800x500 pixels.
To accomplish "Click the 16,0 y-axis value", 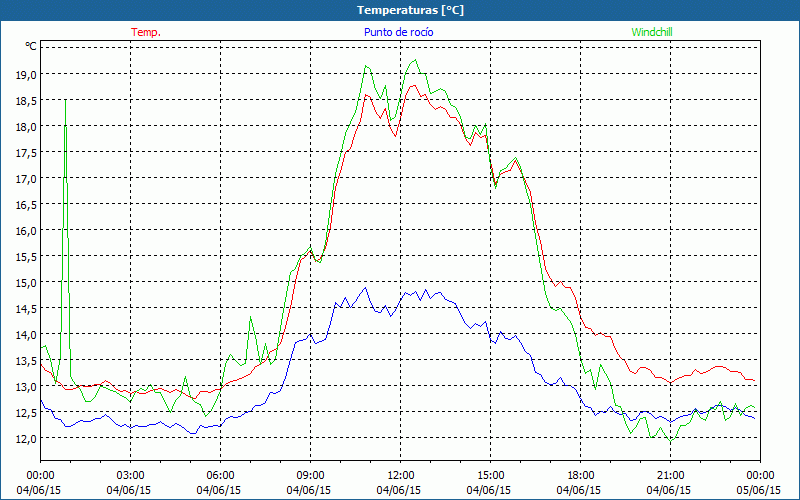I will [27, 231].
